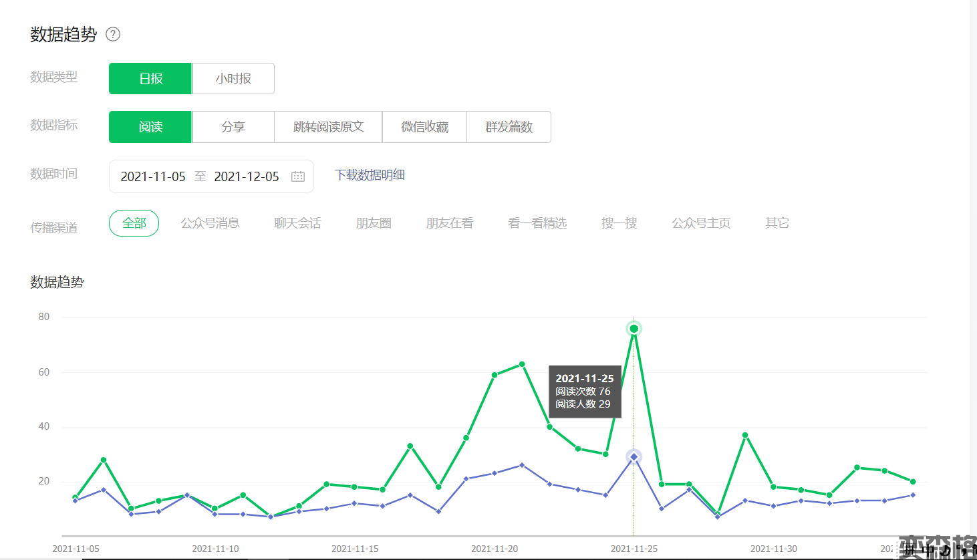
Task: Filter by 公众号主页 channel
Action: coord(701,223)
